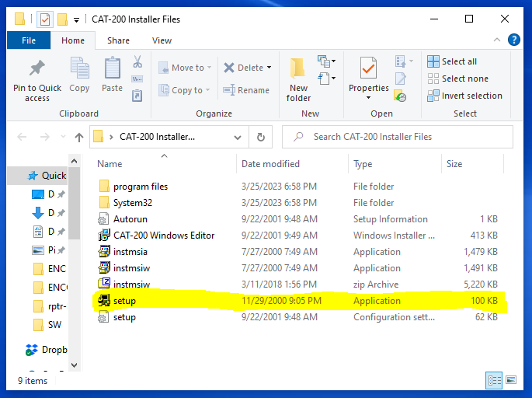Open the Recent locations dropdown arrow
The image size is (532, 398).
coord(63,137)
